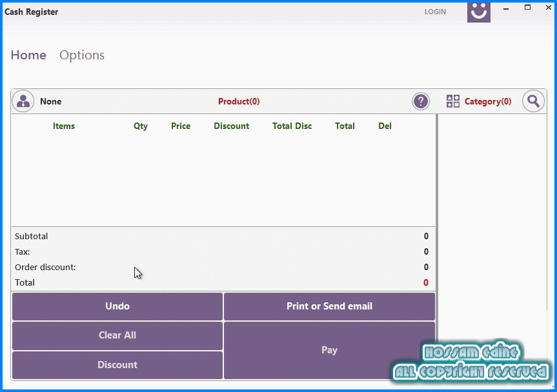Switch to the Home tab
The width and height of the screenshot is (557, 392).
pyautogui.click(x=28, y=55)
